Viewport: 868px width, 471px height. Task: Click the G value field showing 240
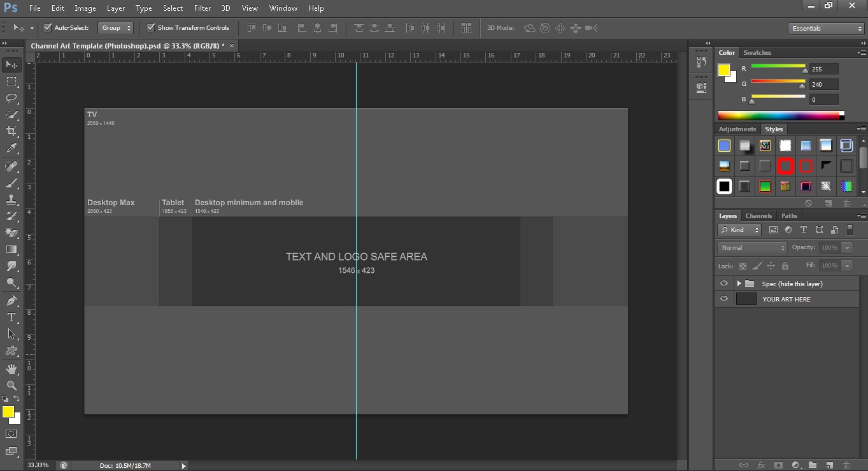coord(824,84)
